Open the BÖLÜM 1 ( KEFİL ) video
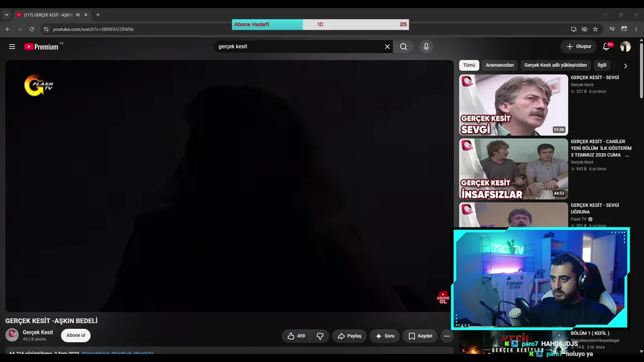This screenshot has height=362, width=644. tap(590, 333)
